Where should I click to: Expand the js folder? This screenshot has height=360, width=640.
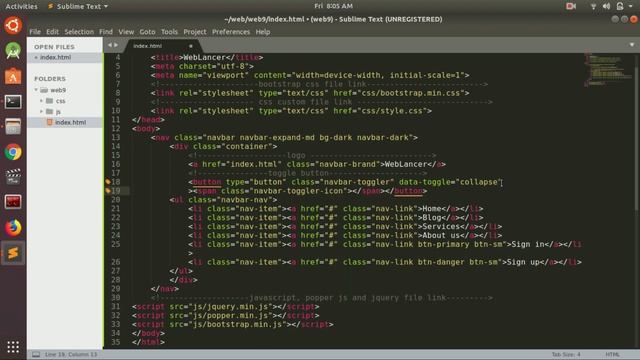tap(41, 111)
